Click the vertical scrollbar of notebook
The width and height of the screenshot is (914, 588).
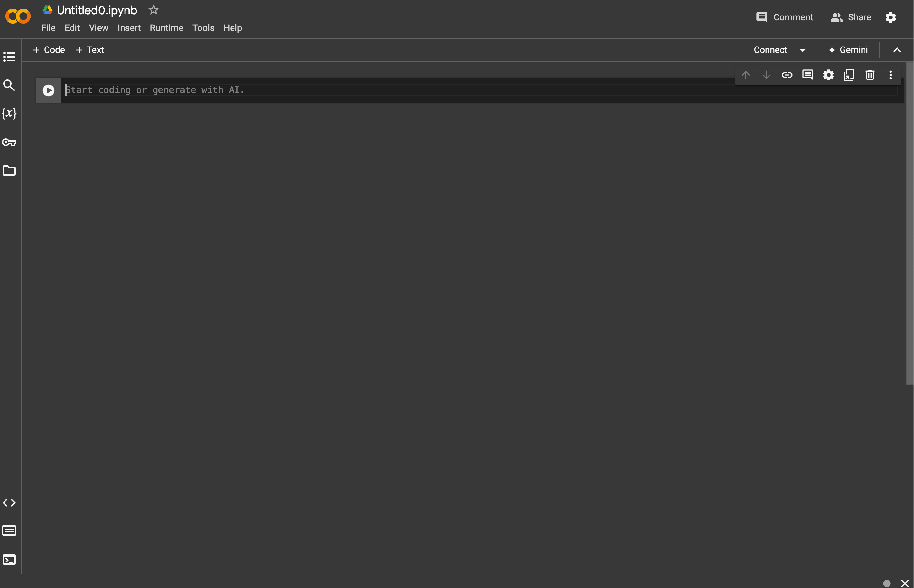pyautogui.click(x=909, y=223)
